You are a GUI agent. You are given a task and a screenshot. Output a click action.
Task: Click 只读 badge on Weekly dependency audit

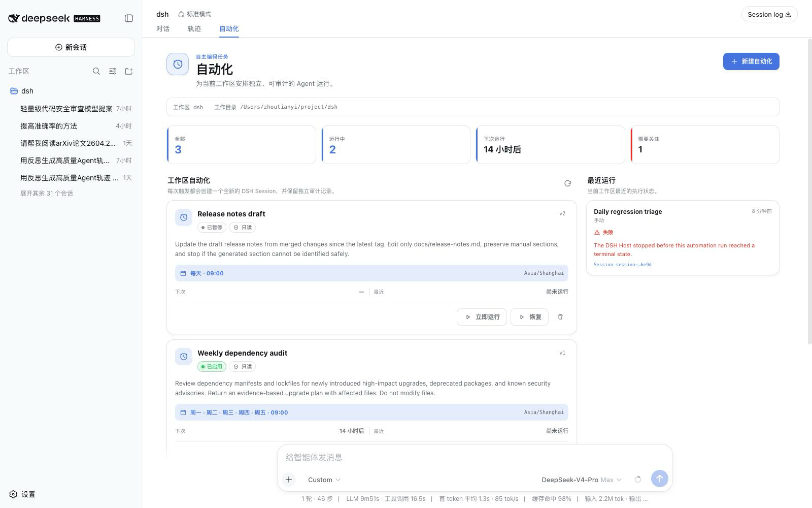pos(243,366)
